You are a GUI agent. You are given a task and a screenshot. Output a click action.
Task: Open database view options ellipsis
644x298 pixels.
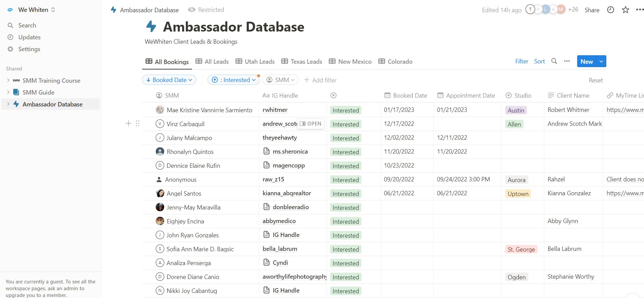(567, 61)
